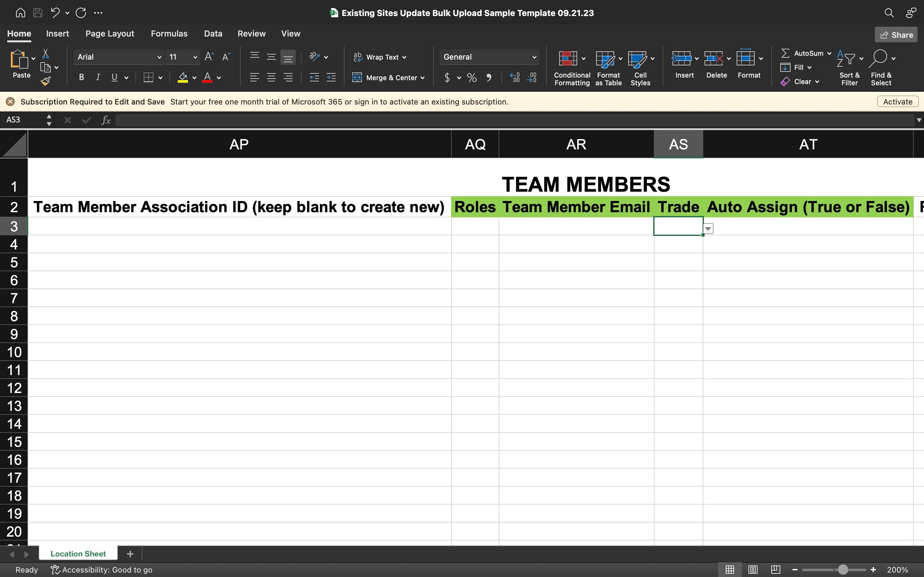Click the Percent Style icon
924x577 pixels.
coord(472,78)
